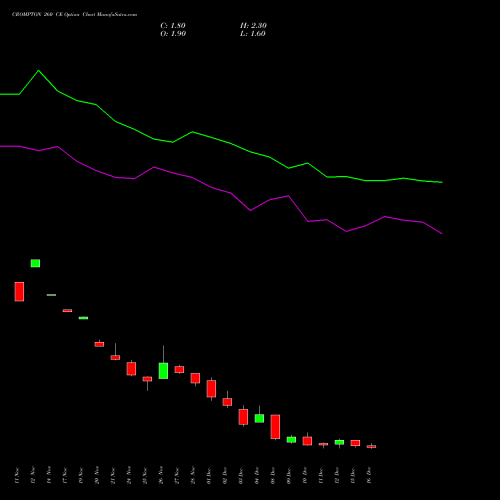Image resolution: width=500 pixels, height=500 pixels.
Task: Click the "11 Nov" date label on the axis
Action: [17, 476]
